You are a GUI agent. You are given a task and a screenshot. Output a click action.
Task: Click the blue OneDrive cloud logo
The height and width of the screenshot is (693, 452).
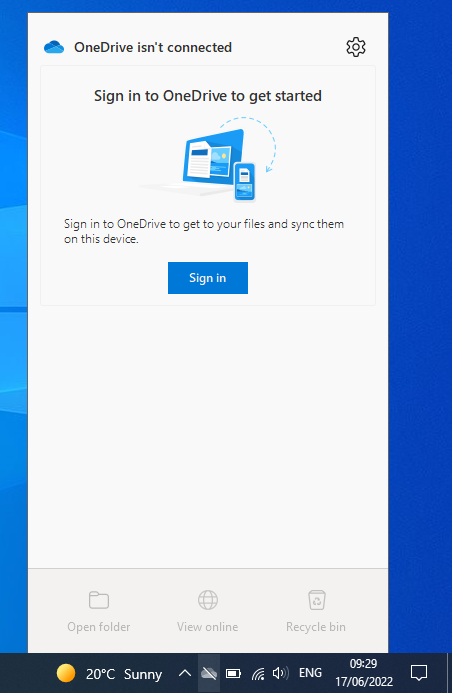[54, 47]
